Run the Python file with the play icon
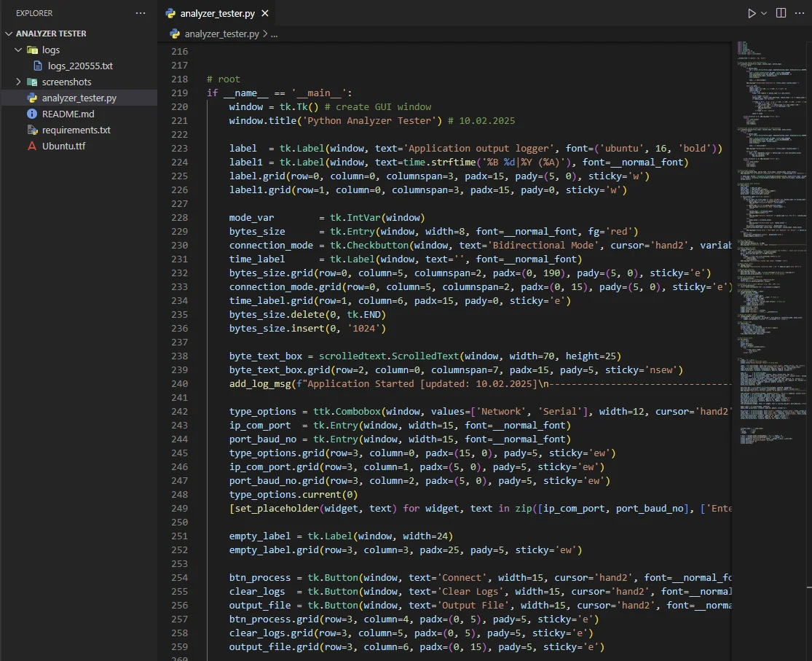Viewport: 812px width, 661px height. click(752, 13)
